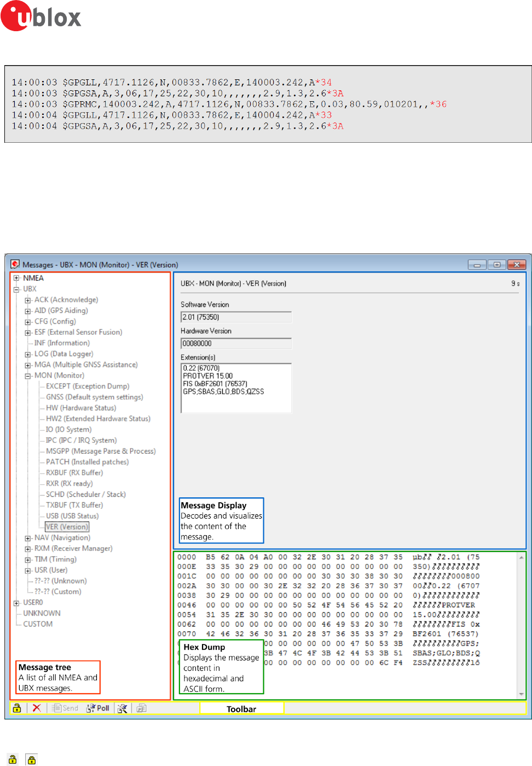Viewport: 532px width, 766px height.
Task: Select HW (Hardware Status) item
Action: pyautogui.click(x=81, y=408)
